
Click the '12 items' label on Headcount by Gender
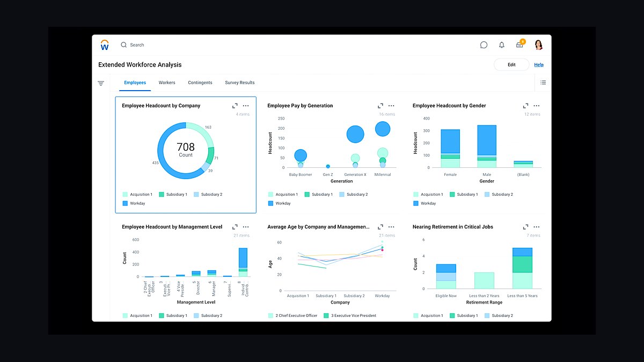532,114
